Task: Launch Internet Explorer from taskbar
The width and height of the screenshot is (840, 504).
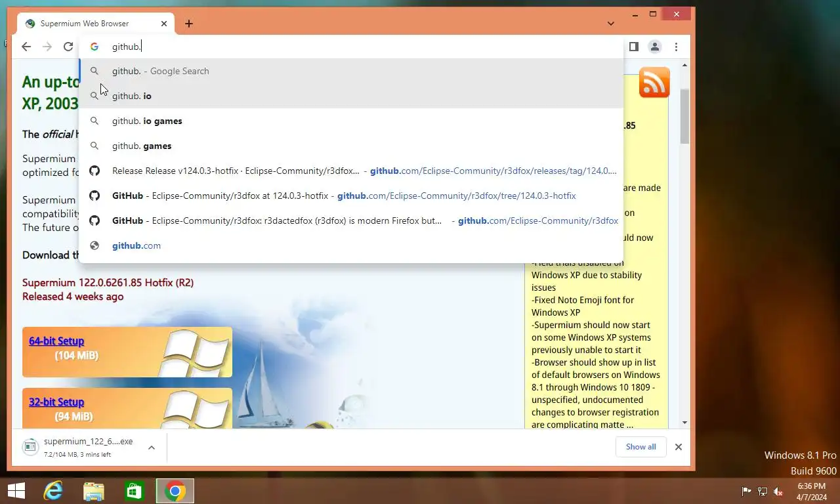Action: pos(52,491)
